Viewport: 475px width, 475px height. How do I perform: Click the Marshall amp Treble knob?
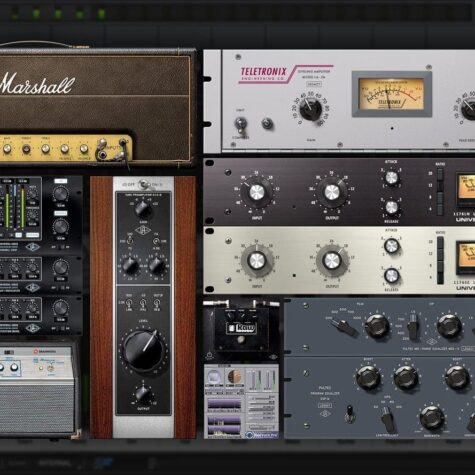pyautogui.click(x=46, y=149)
